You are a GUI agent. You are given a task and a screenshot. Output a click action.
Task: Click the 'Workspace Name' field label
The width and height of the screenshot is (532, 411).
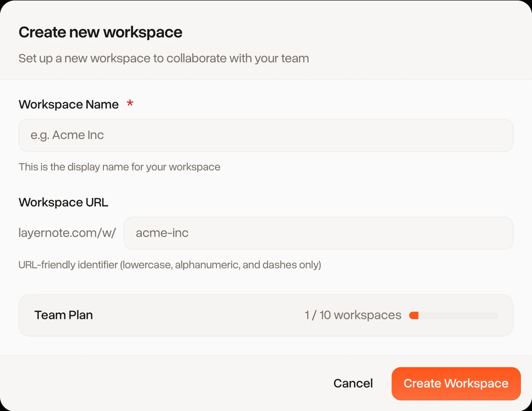(68, 104)
